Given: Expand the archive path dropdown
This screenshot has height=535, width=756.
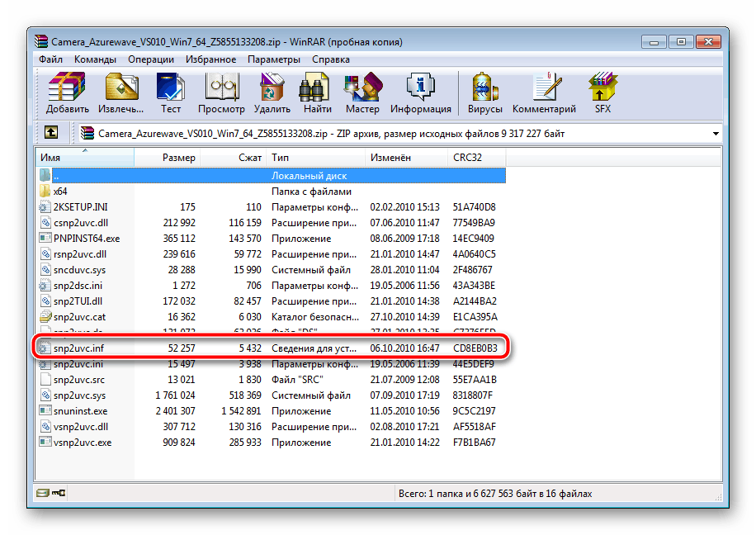Looking at the screenshot, I should point(714,133).
